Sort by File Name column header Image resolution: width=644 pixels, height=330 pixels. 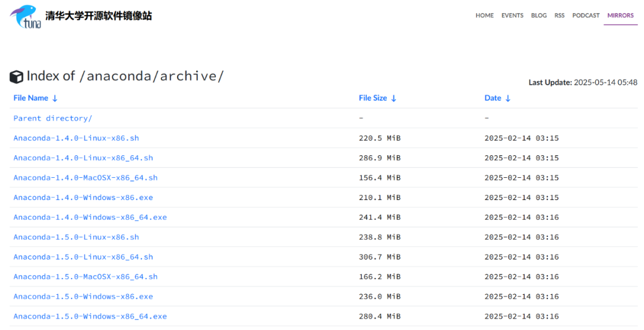(x=35, y=98)
